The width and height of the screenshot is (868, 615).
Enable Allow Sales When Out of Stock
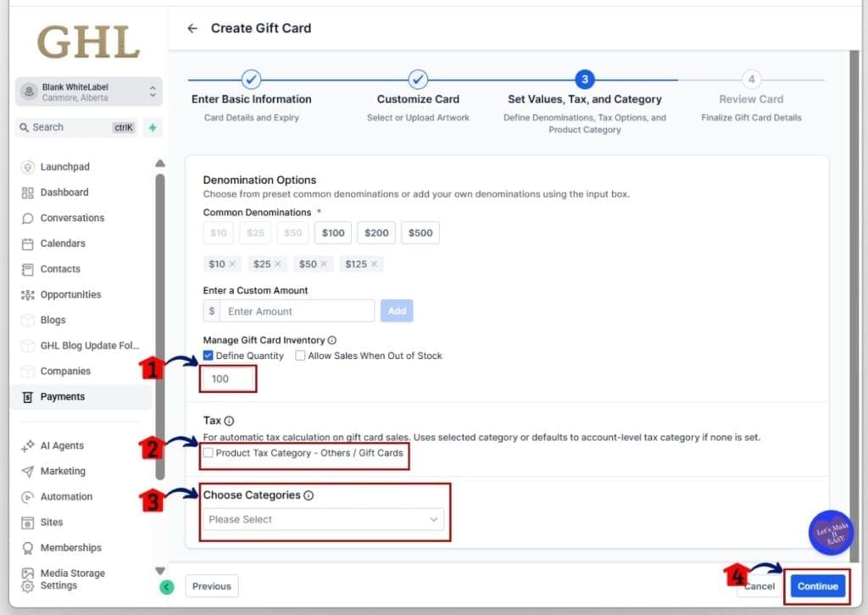coord(300,355)
